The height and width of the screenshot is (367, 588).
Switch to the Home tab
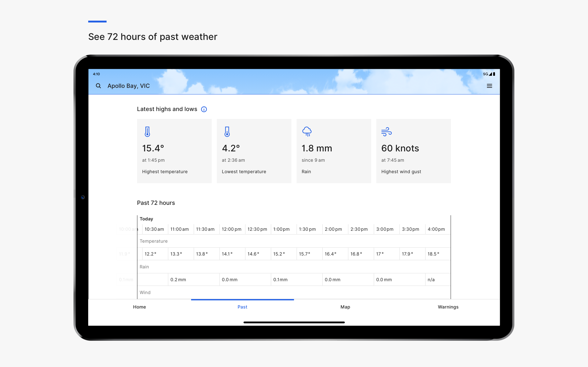click(x=139, y=307)
